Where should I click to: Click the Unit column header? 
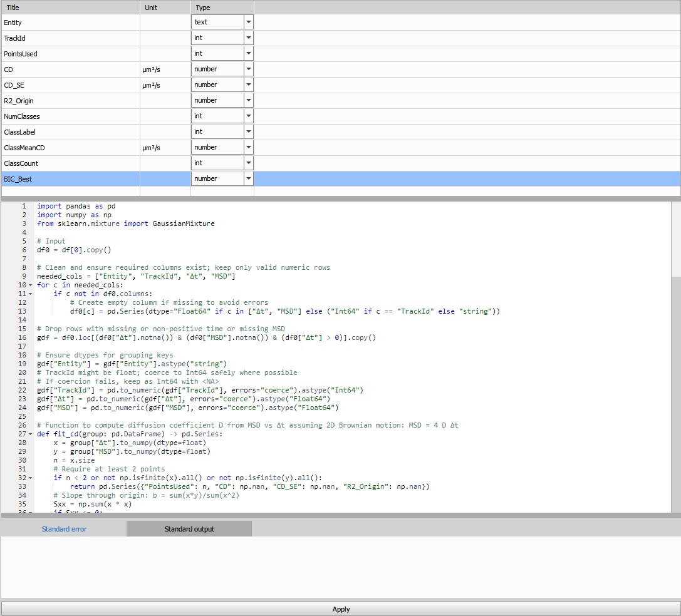165,8
